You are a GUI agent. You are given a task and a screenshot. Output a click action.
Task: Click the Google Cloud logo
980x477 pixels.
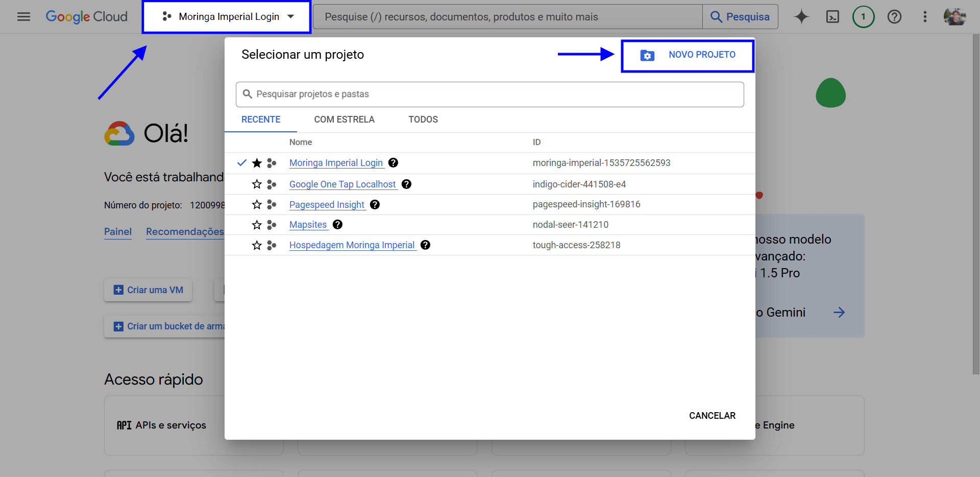87,17
